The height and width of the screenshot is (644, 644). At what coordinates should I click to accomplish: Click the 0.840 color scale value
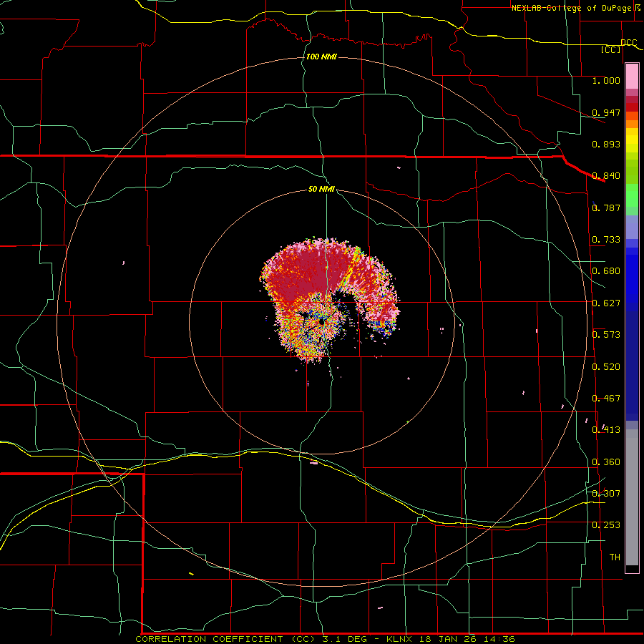pyautogui.click(x=606, y=176)
